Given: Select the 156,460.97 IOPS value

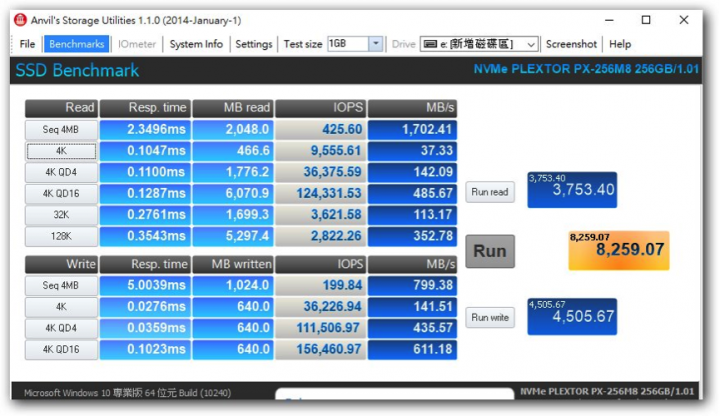Looking at the screenshot, I should click(321, 349).
